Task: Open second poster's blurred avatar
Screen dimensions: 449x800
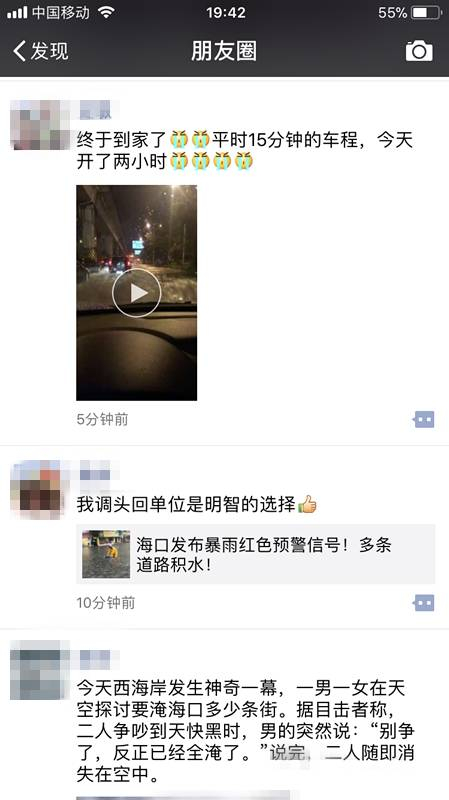Action: [x=40, y=488]
